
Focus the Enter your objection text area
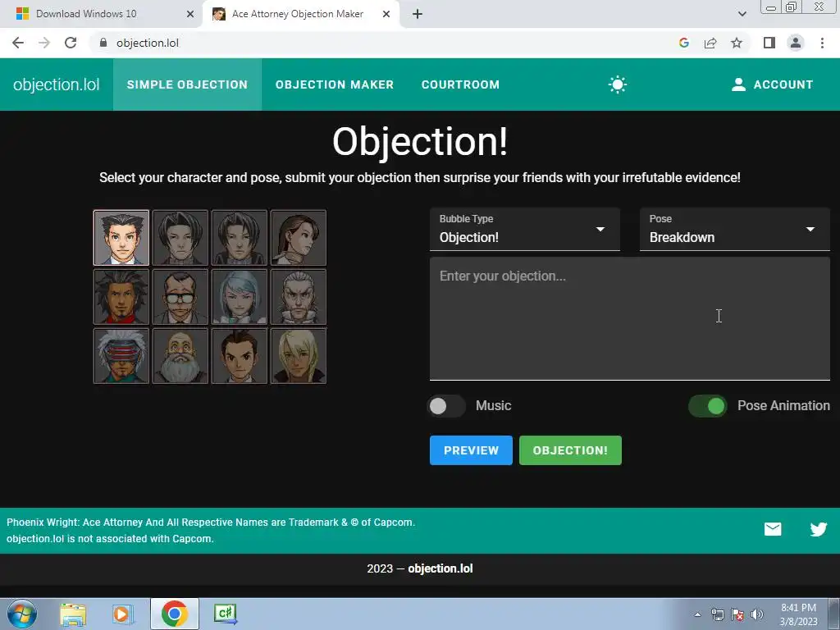[629, 319]
